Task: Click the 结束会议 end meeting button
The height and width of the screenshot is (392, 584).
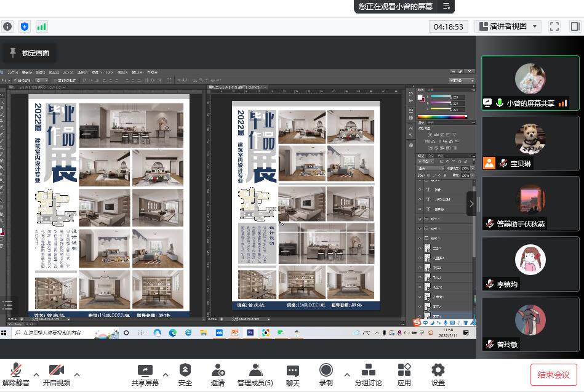Action: (x=553, y=374)
